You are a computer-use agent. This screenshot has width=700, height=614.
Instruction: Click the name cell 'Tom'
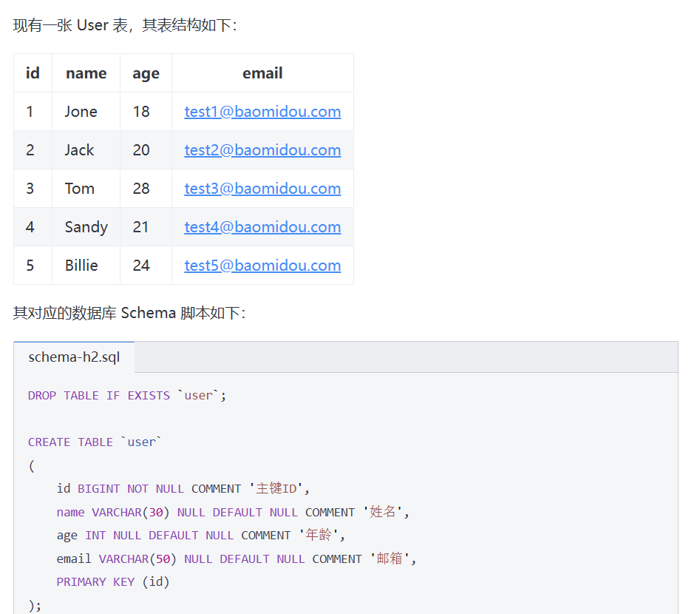[x=86, y=189]
